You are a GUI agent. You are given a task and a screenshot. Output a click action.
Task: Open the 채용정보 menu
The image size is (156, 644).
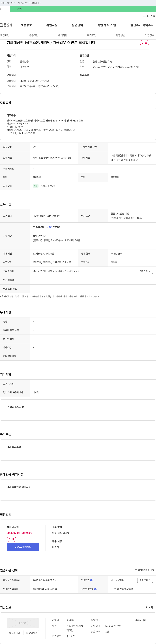(26, 25)
